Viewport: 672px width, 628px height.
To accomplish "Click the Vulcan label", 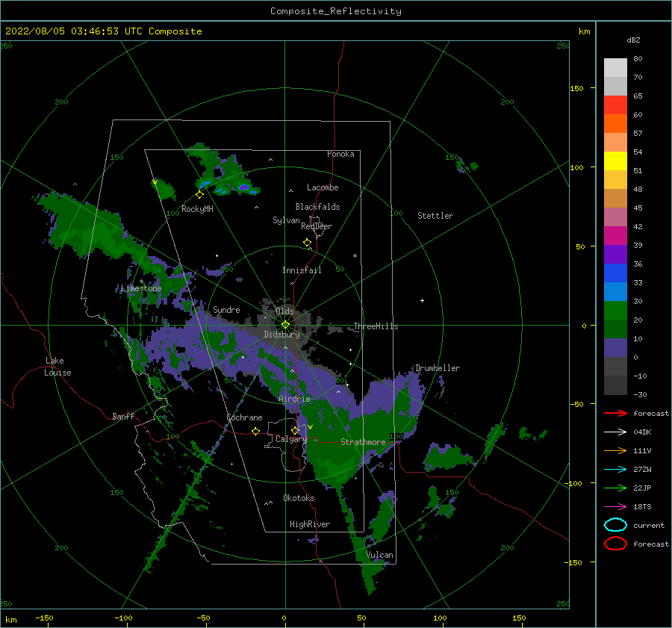I will coord(380,555).
